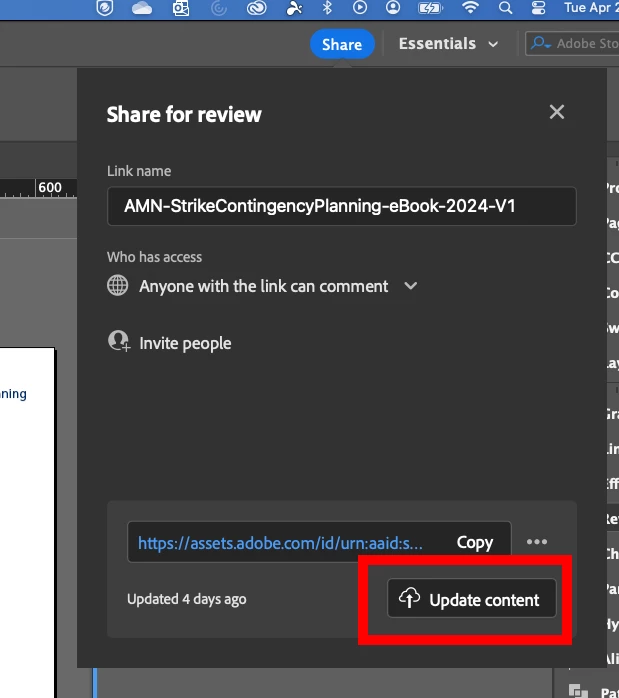The height and width of the screenshot is (698, 619).
Task: Open the battery status menu
Action: [x=430, y=8]
